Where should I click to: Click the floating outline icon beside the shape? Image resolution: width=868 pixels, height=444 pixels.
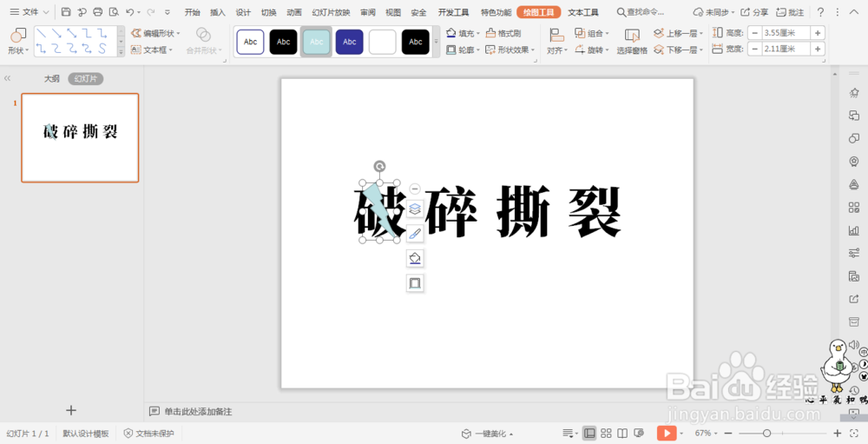click(415, 283)
